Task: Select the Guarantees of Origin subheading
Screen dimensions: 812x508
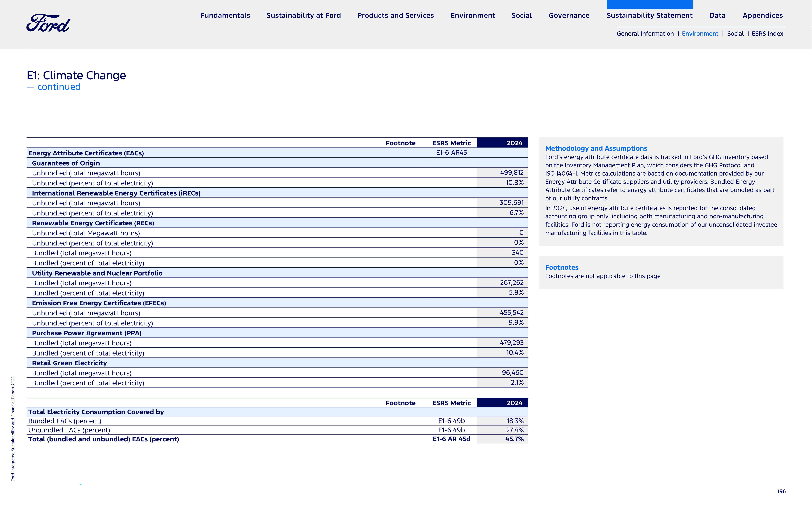Action: pyautogui.click(x=66, y=163)
